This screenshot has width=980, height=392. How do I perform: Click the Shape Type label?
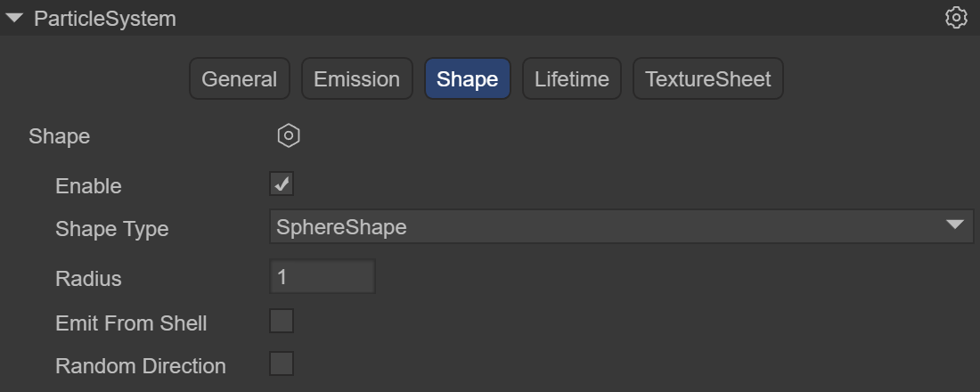point(111,229)
